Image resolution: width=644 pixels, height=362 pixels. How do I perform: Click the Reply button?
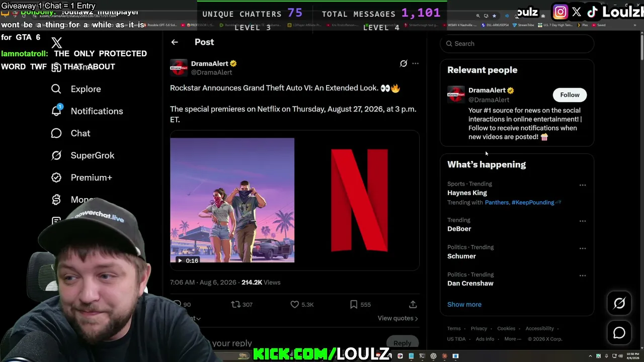coord(403,343)
